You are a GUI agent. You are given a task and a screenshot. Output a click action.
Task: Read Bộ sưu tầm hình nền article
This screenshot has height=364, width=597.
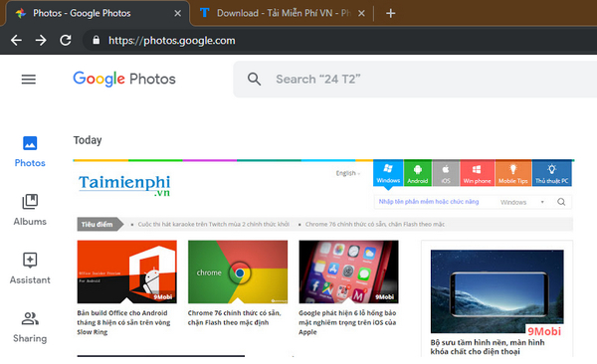[x=488, y=346]
